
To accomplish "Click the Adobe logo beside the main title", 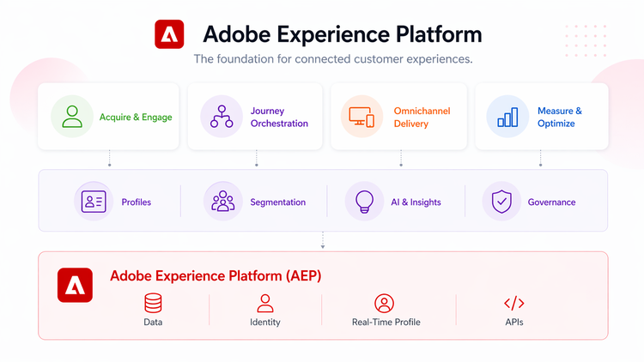I will [x=169, y=34].
